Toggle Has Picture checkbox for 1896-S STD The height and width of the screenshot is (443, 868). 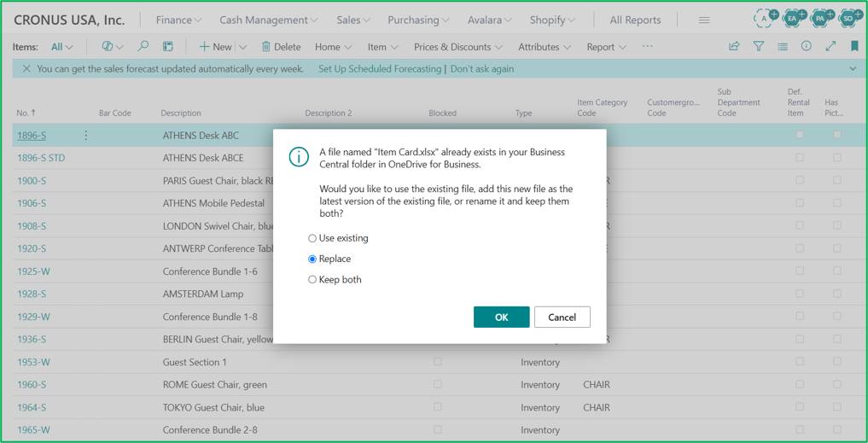point(837,157)
